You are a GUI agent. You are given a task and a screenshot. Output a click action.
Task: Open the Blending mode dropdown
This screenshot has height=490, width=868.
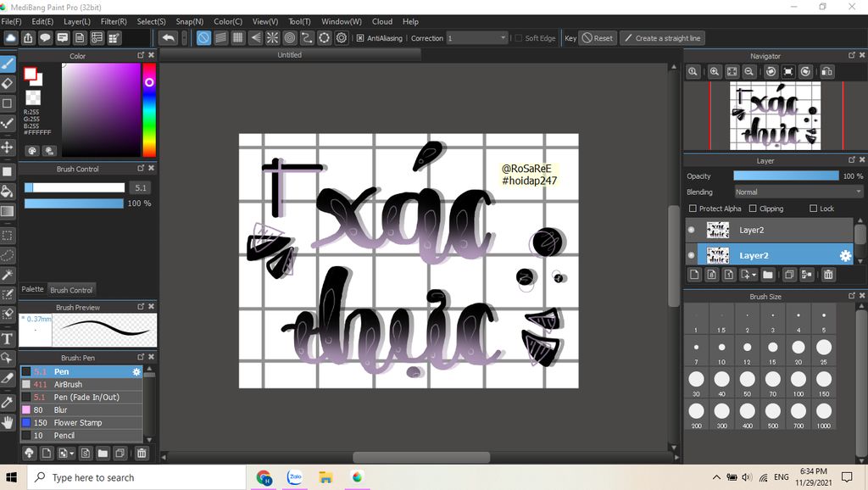click(x=798, y=192)
